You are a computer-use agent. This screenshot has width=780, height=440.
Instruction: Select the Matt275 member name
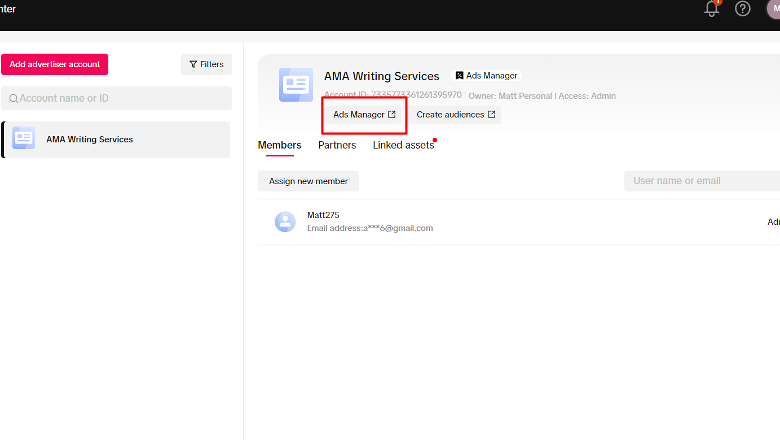(x=323, y=215)
